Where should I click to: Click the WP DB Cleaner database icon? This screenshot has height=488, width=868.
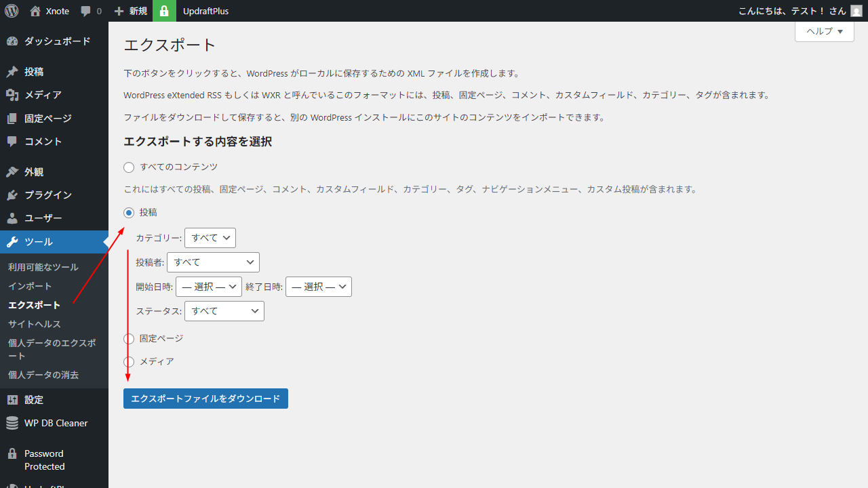[12, 423]
